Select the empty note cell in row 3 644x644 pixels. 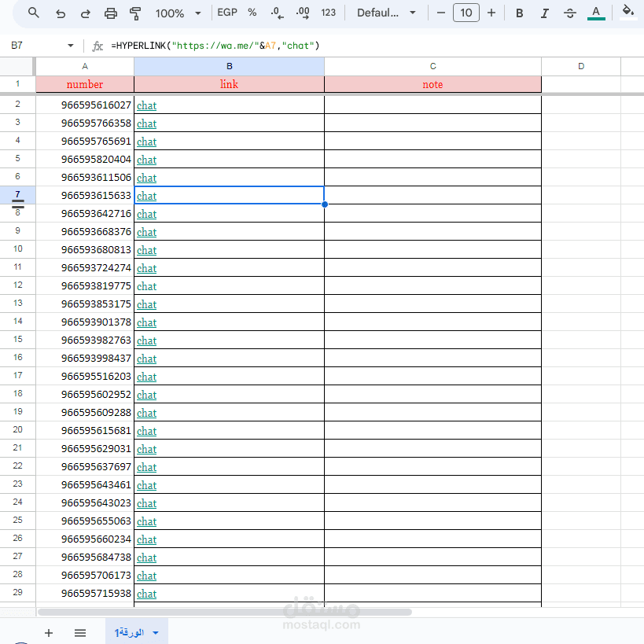click(433, 123)
